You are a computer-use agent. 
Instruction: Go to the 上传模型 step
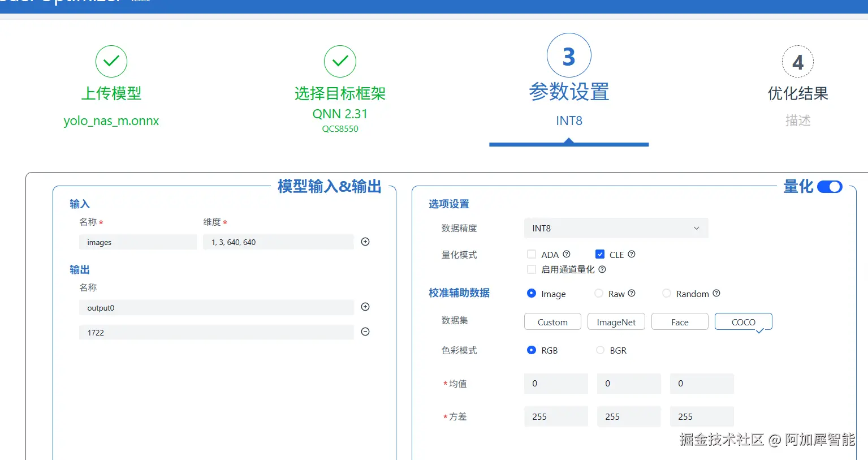tap(111, 93)
